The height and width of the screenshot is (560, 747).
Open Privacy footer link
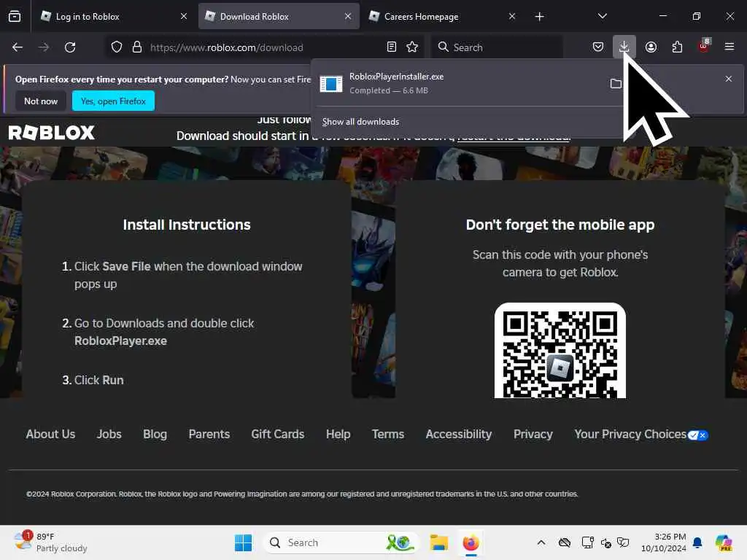(533, 435)
